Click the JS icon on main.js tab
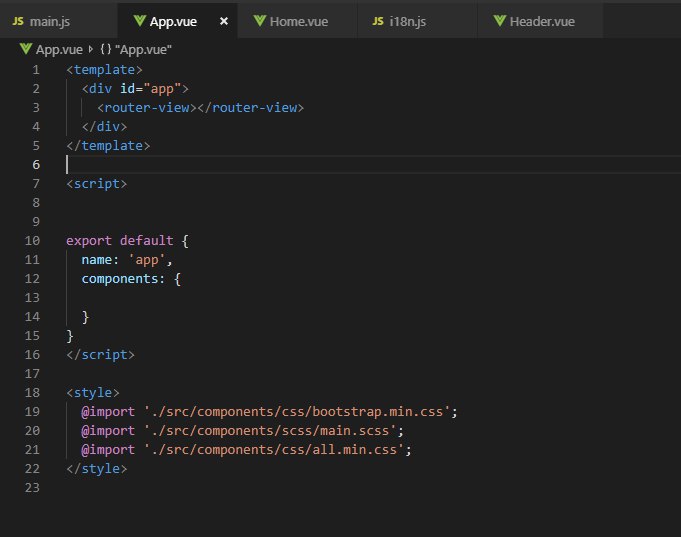This screenshot has width=681, height=537. 18,21
